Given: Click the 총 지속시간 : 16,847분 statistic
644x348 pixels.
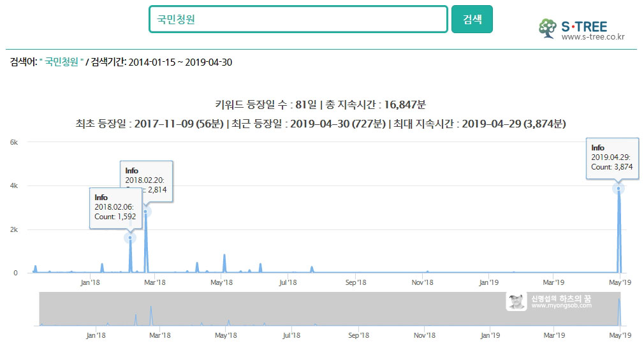Looking at the screenshot, I should click(x=376, y=105).
